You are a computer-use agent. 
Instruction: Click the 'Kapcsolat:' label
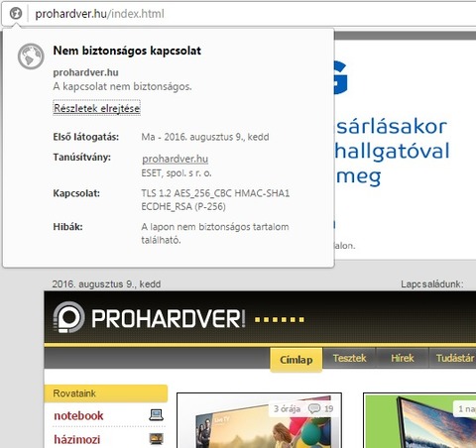tap(76, 193)
